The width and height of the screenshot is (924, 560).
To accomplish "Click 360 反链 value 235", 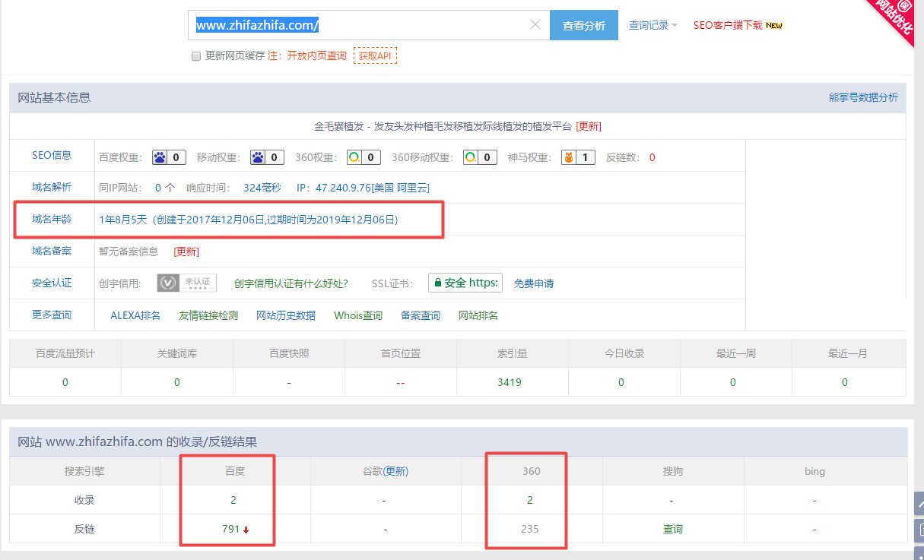I will pos(530,529).
